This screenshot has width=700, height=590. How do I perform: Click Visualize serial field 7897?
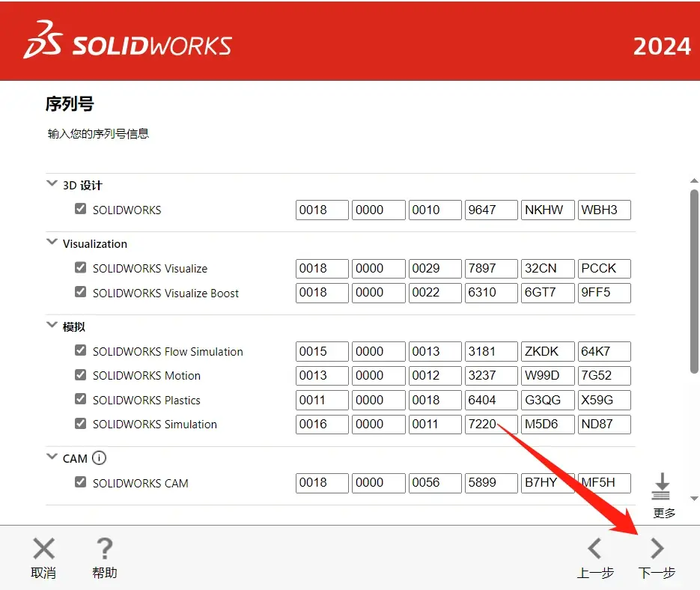click(x=491, y=269)
